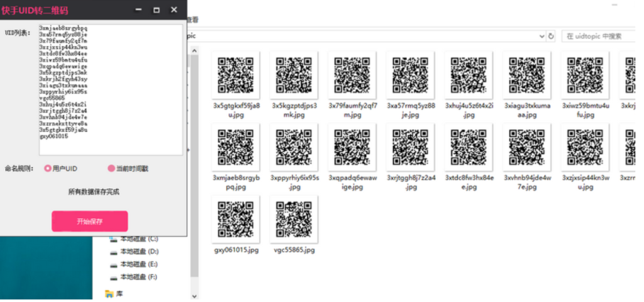Click the refresh icon beside the address bar
Image resolution: width=644 pixels, height=302 pixels.
(x=552, y=36)
